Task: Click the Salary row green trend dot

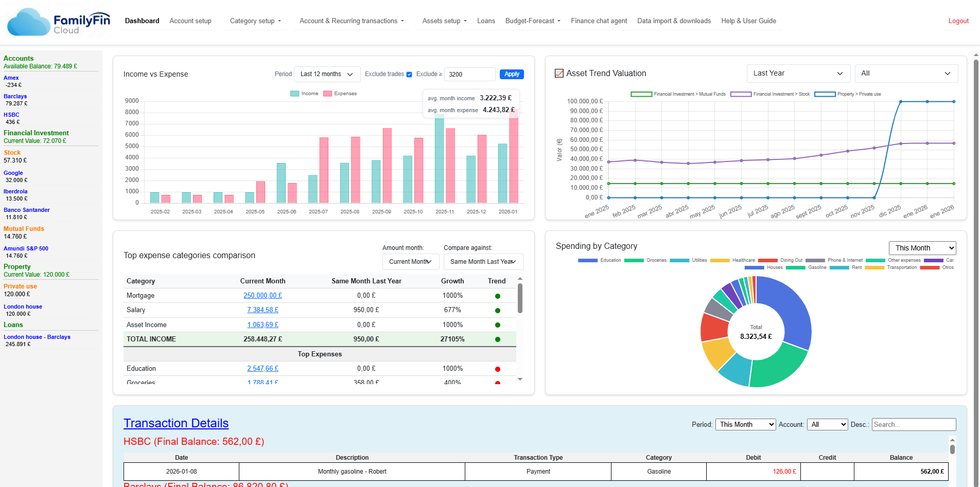Action: coord(497,311)
